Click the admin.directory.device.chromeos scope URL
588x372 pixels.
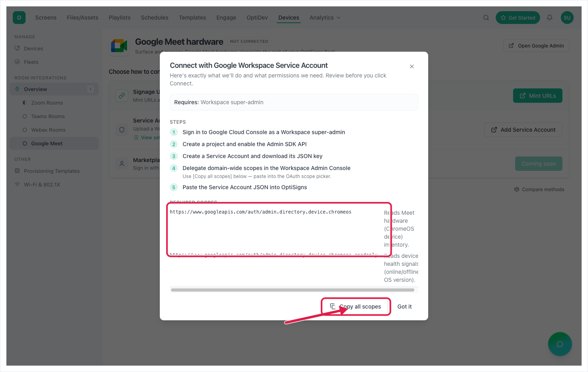[260, 212]
